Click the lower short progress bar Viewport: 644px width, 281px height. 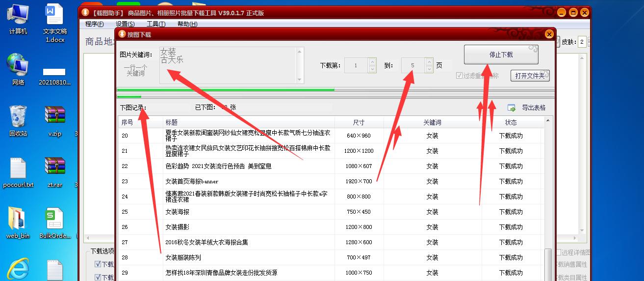click(x=335, y=96)
